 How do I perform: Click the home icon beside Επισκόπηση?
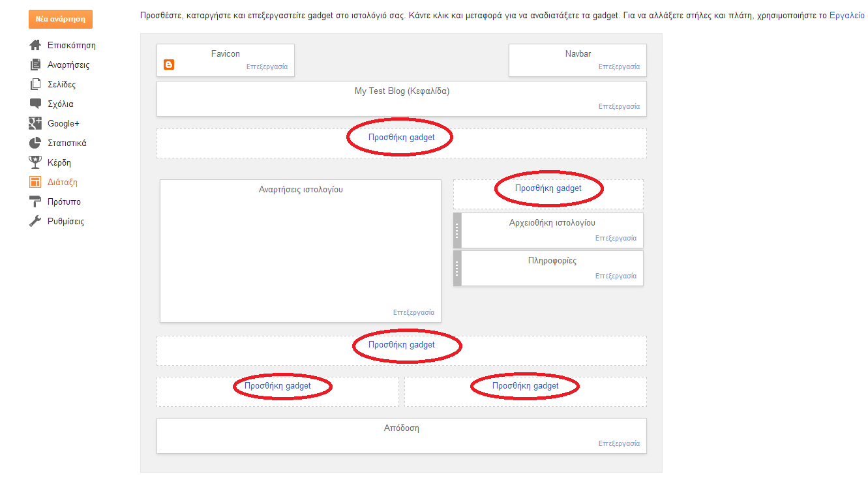point(35,46)
